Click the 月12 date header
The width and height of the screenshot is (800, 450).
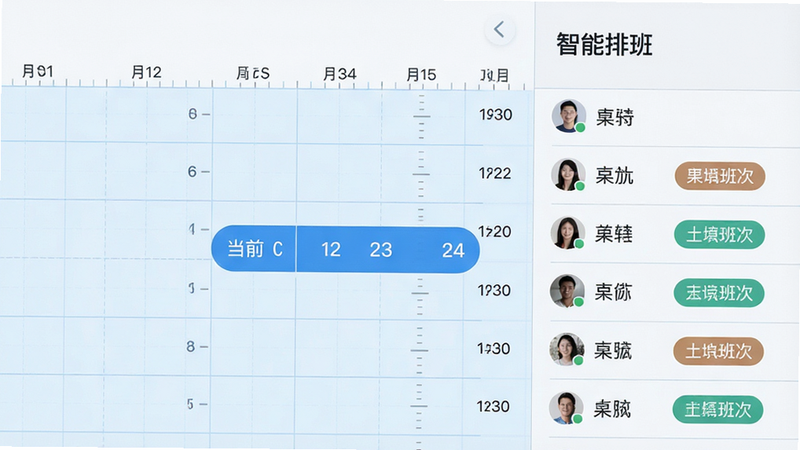tap(146, 72)
